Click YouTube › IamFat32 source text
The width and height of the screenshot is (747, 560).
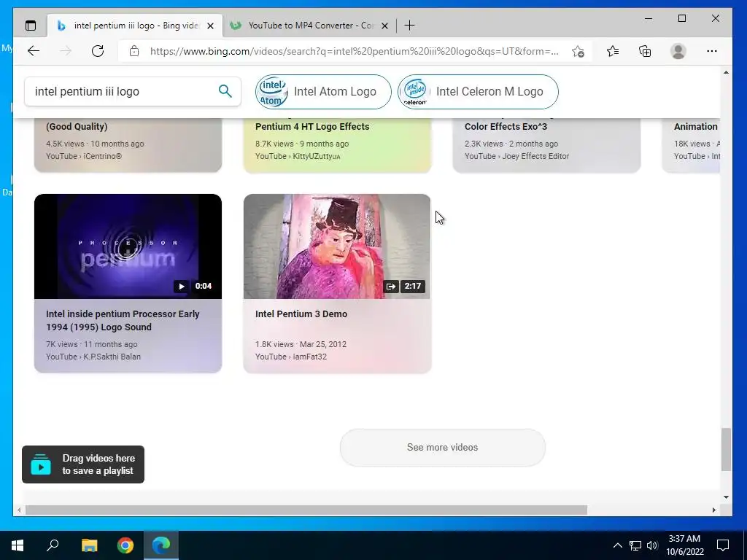coord(291,357)
